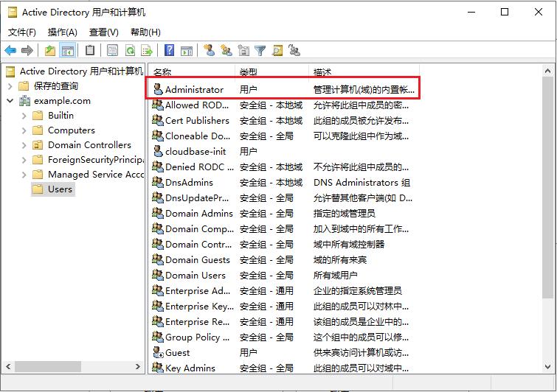Image resolution: width=557 pixels, height=392 pixels.
Task: Select Builtin in the tree
Action: [60, 116]
